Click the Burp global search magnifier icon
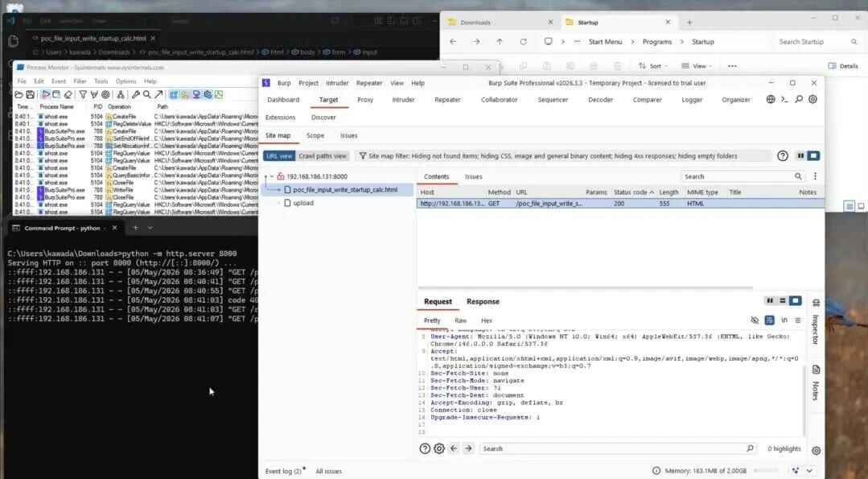This screenshot has height=479, width=868. point(799,99)
